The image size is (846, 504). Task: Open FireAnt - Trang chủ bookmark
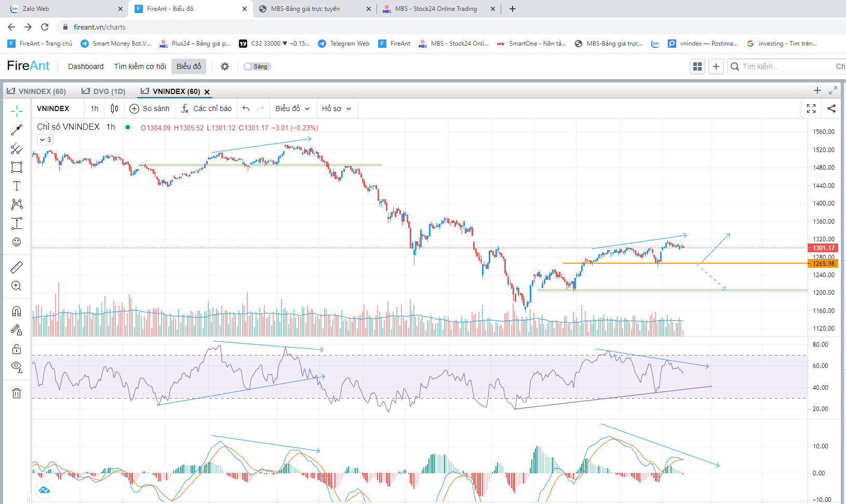point(40,44)
